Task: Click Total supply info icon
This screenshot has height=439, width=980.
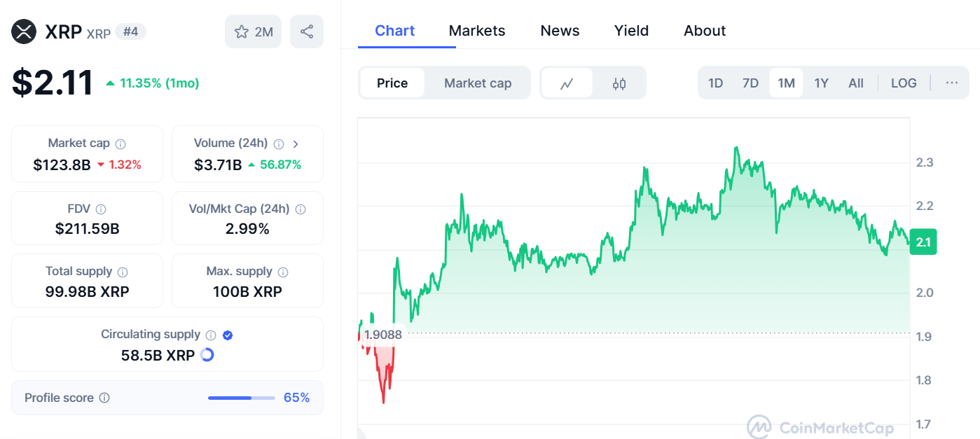Action: click(123, 272)
